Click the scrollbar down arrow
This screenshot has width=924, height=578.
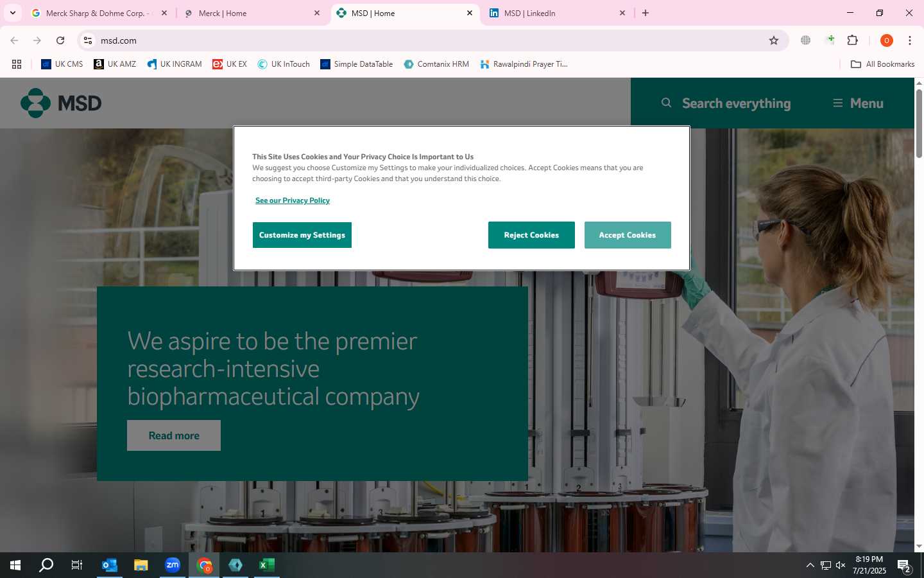click(x=919, y=547)
